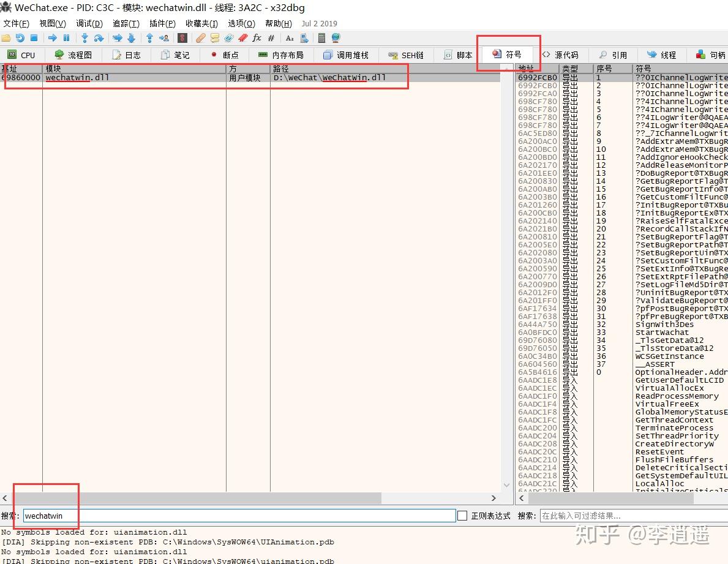Select the SignWith3Des symbol row
Image resolution: width=728 pixels, height=564 pixels.
[x=621, y=325]
